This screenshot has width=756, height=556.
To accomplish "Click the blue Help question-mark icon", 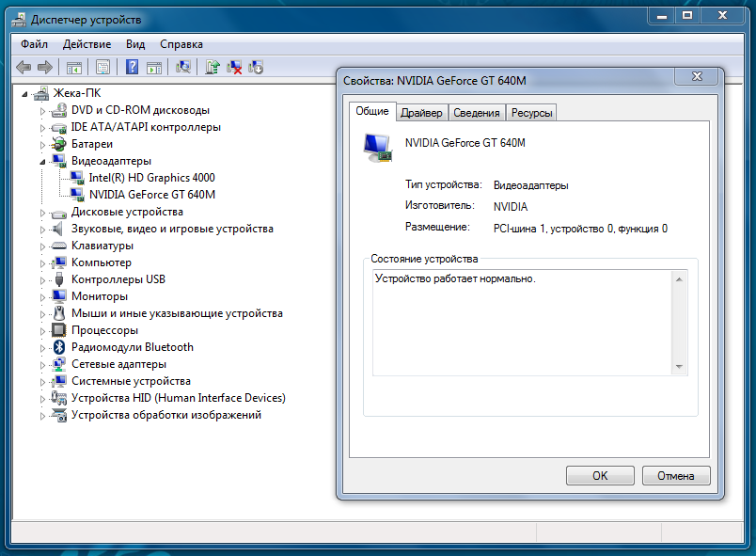I will point(132,67).
